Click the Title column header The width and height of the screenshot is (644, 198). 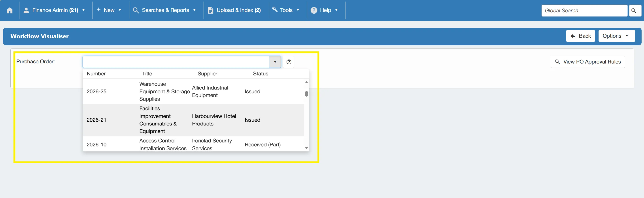tap(147, 74)
